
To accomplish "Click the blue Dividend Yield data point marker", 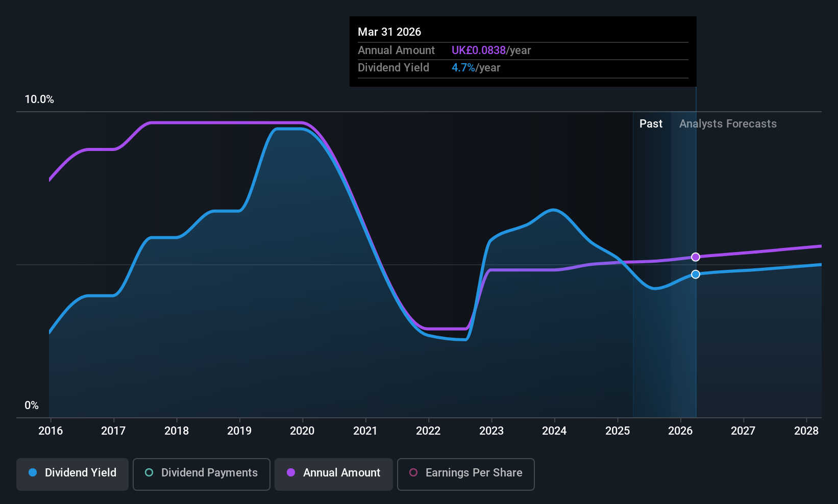I will [x=696, y=274].
